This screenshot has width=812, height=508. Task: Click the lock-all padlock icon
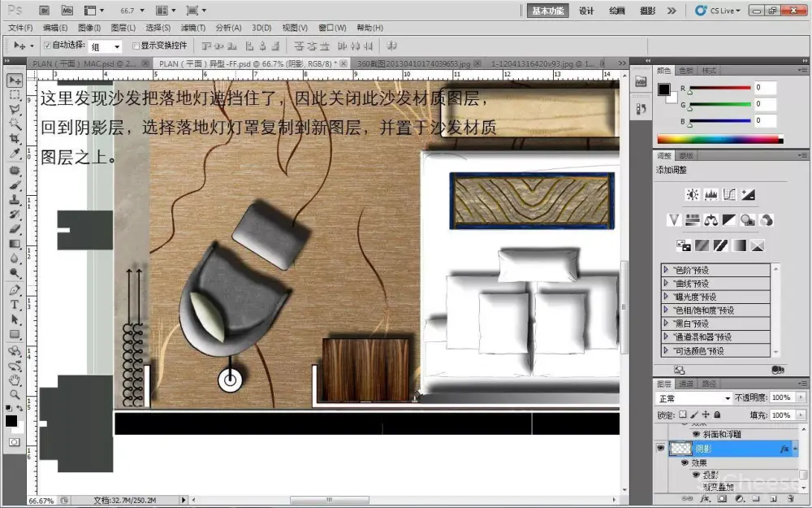tap(718, 415)
